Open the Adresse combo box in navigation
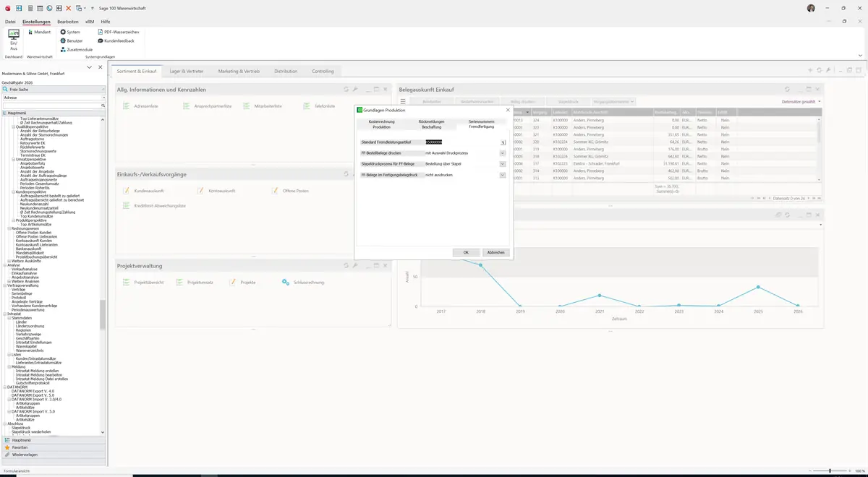This screenshot has height=477, width=868. 54,97
